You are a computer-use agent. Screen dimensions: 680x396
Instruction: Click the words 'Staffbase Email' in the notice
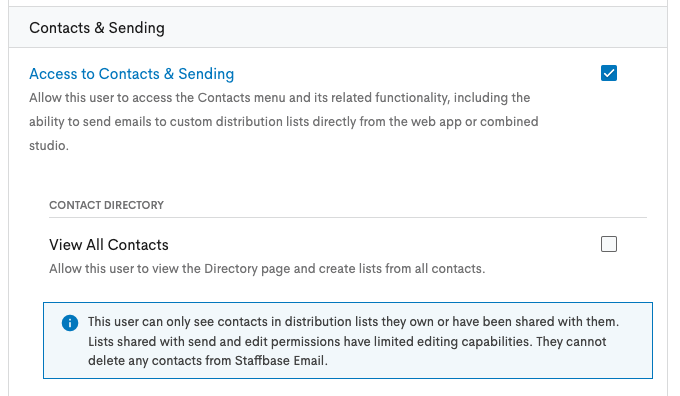pyautogui.click(x=280, y=360)
